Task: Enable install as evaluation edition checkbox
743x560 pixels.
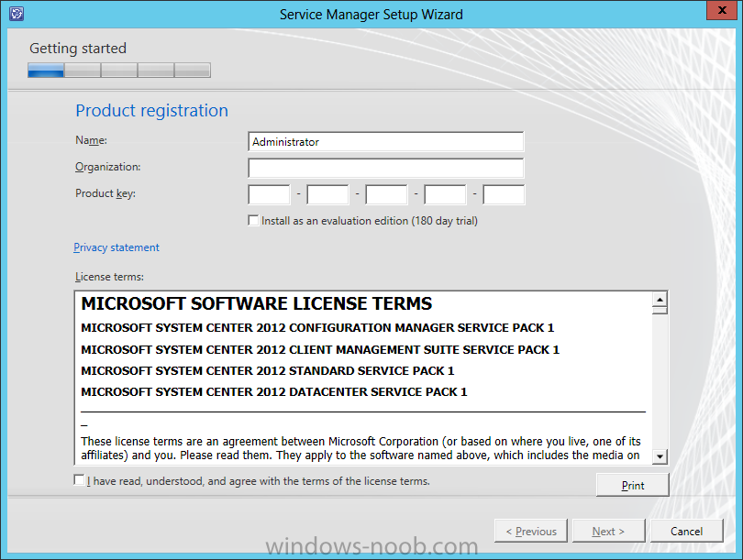Action: (x=253, y=221)
